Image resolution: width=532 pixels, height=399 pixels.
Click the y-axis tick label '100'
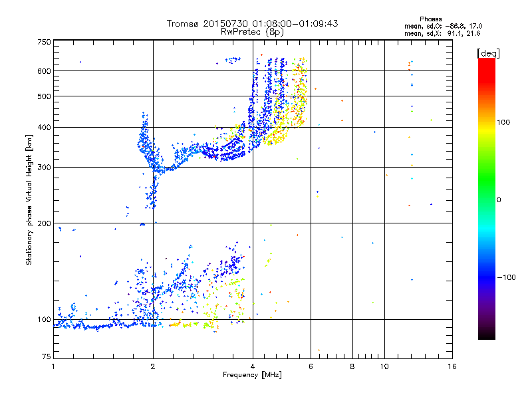coord(44,319)
